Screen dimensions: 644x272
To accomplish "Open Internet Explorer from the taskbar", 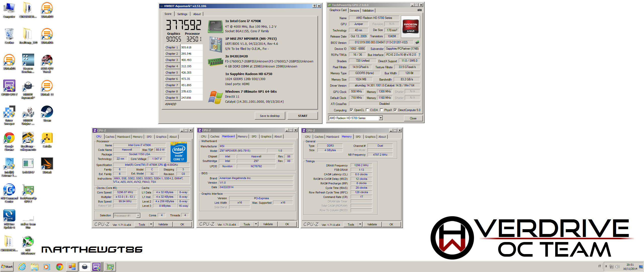I will point(22,267).
